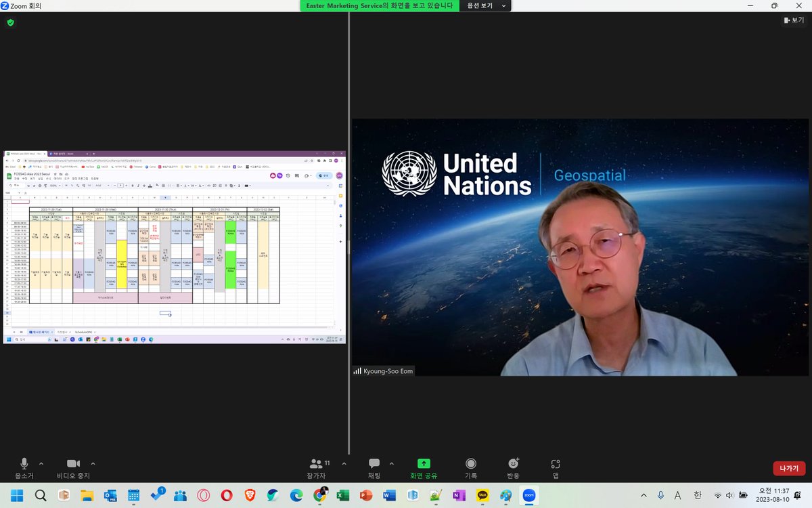Toggle the 한 Korean input mode indicator

click(x=698, y=496)
